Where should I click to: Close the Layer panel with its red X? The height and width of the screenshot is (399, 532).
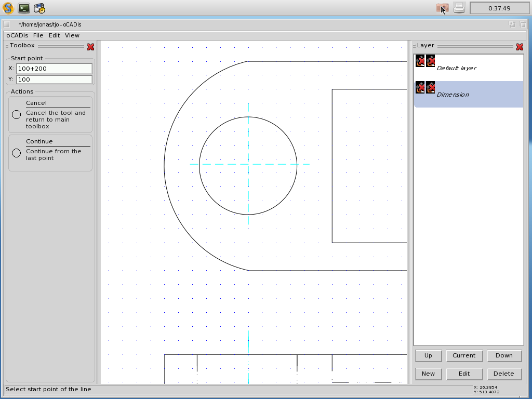pos(520,47)
